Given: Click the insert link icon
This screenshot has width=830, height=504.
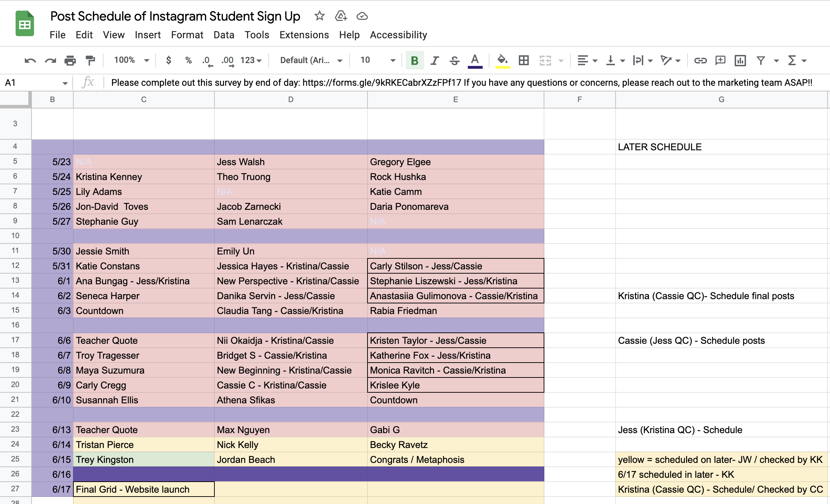Looking at the screenshot, I should coord(700,61).
